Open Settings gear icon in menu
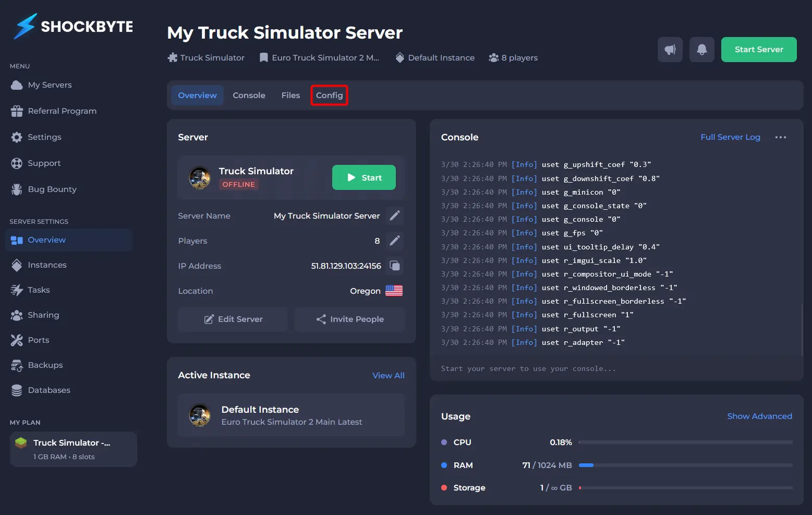Viewport: 812px width, 515px height. pyautogui.click(x=17, y=137)
